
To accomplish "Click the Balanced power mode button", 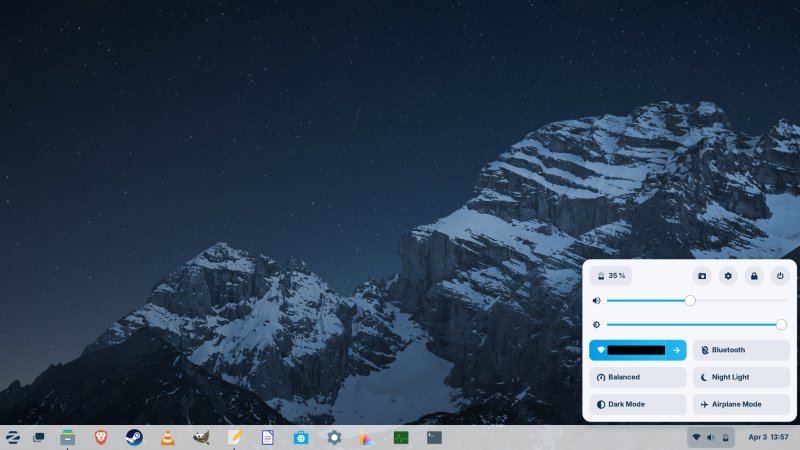I will (x=637, y=377).
